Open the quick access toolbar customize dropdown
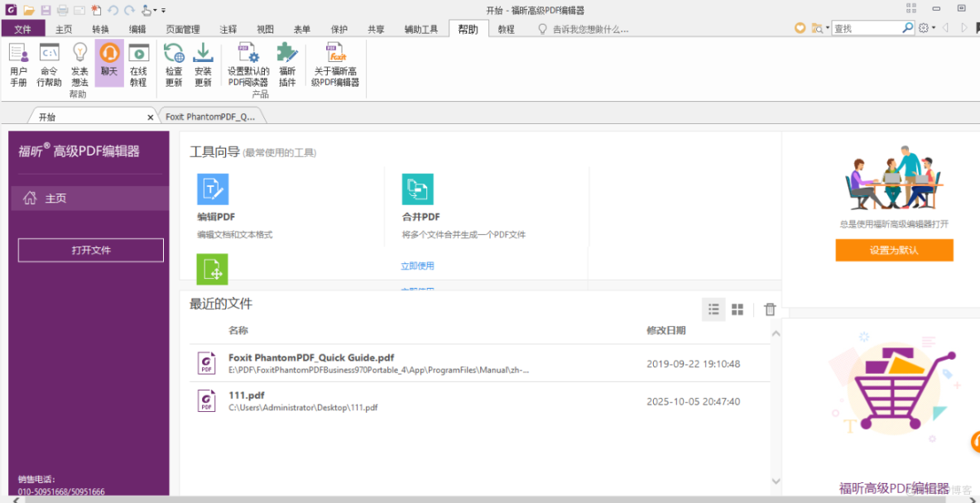Screen dimensions: 980x503 click(x=163, y=10)
